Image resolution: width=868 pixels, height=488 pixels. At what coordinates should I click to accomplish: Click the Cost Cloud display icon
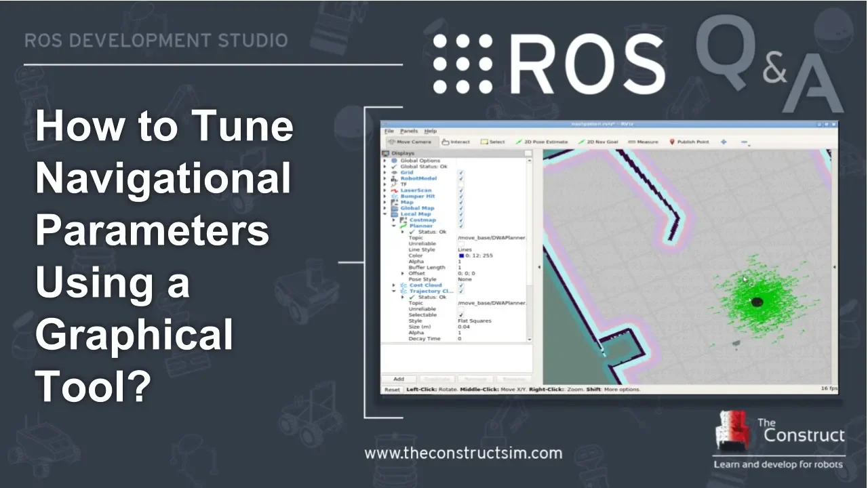tap(403, 285)
